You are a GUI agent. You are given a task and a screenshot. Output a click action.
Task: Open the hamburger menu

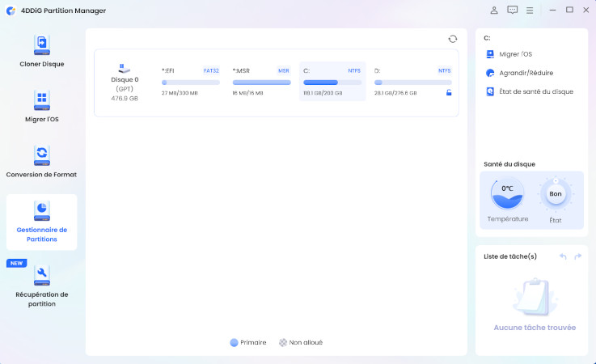530,11
